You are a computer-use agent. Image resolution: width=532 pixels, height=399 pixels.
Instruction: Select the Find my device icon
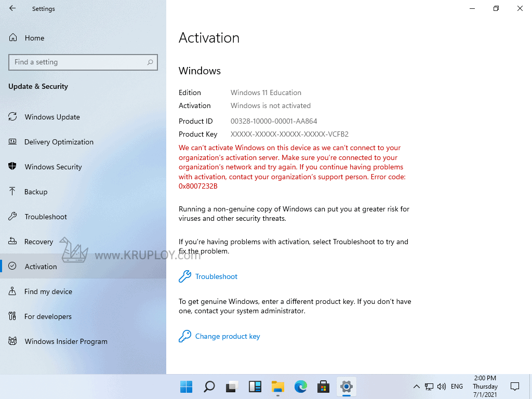[x=12, y=291]
